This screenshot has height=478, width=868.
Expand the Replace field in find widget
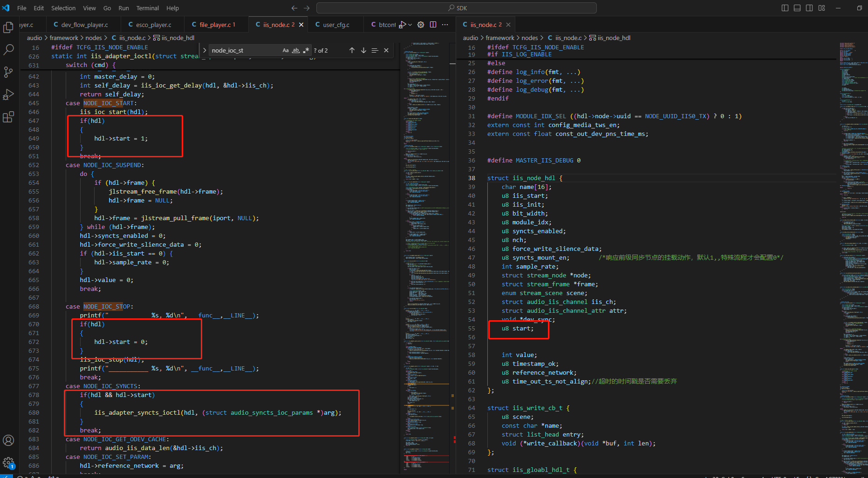pos(204,50)
